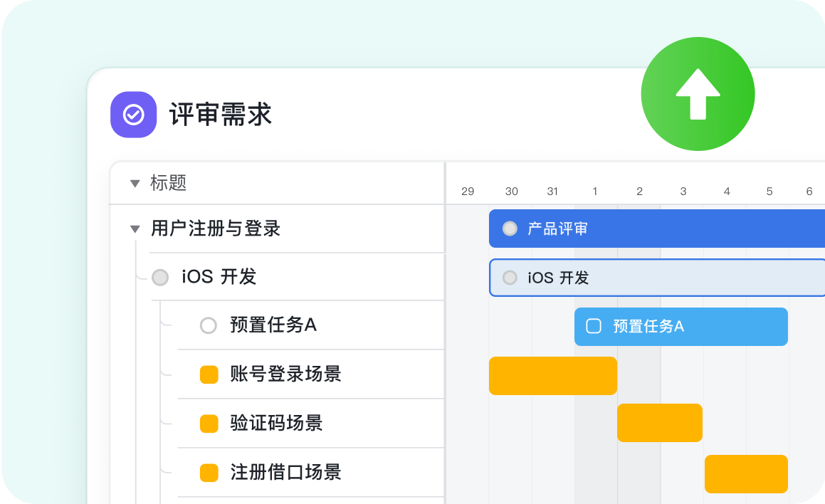The image size is (825, 504).
Task: Collapse the 用户注册与登录 group
Action: [135, 229]
